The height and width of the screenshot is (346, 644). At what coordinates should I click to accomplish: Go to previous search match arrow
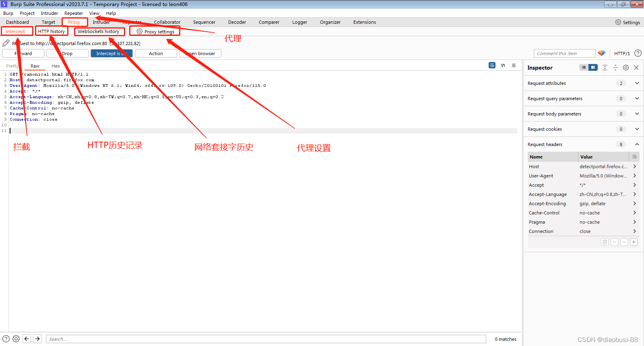pyautogui.click(x=27, y=339)
